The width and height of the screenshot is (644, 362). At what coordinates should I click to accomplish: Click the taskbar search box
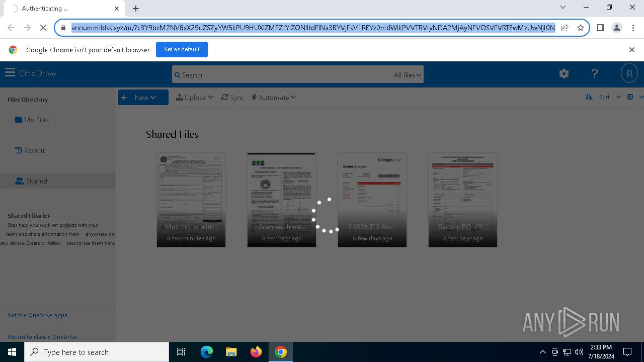pos(97,352)
